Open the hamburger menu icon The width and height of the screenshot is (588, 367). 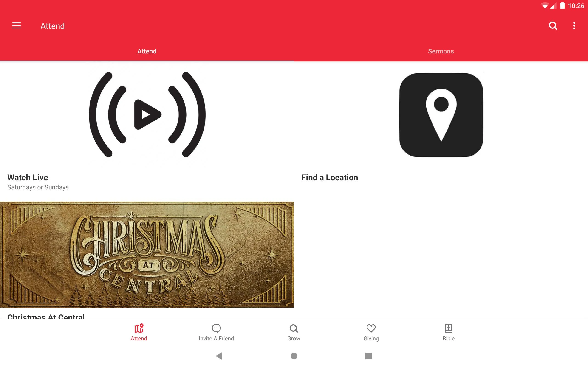(x=17, y=26)
